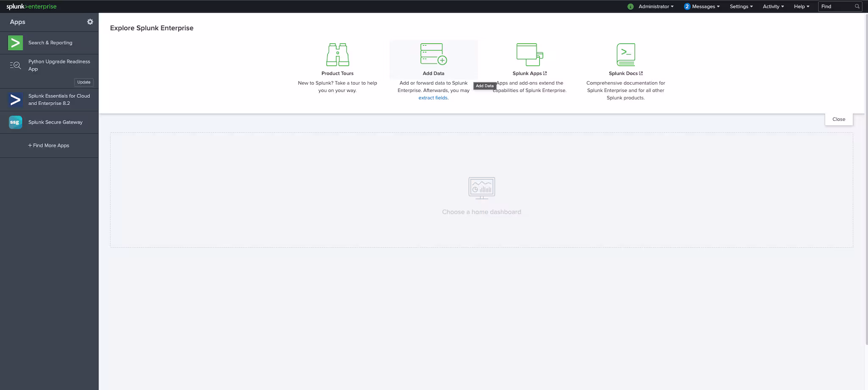Open the Help menu
This screenshot has height=390, width=868.
pos(801,6)
